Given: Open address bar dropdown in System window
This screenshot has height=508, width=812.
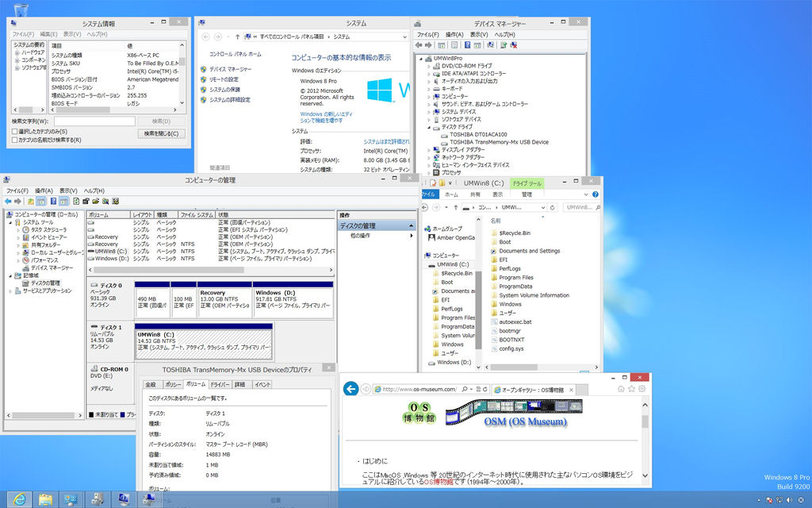Looking at the screenshot, I should point(404,37).
